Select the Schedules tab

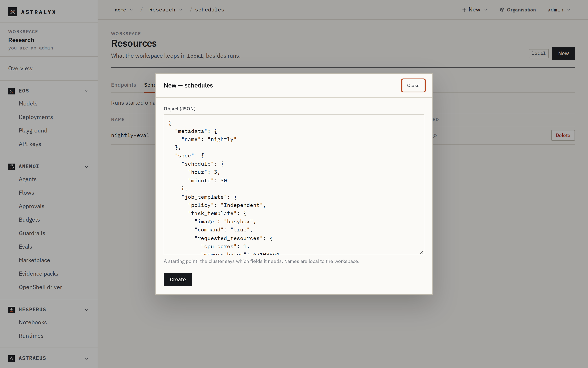tap(150, 85)
